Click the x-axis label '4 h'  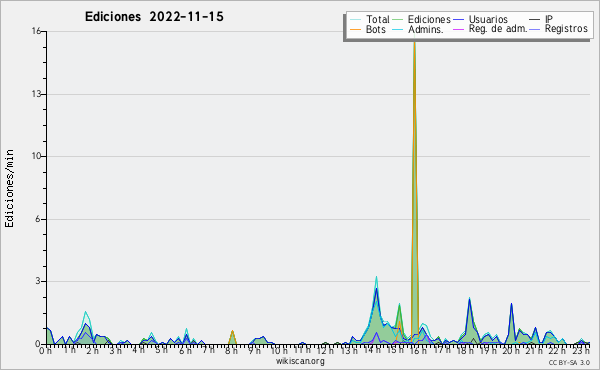139,350
